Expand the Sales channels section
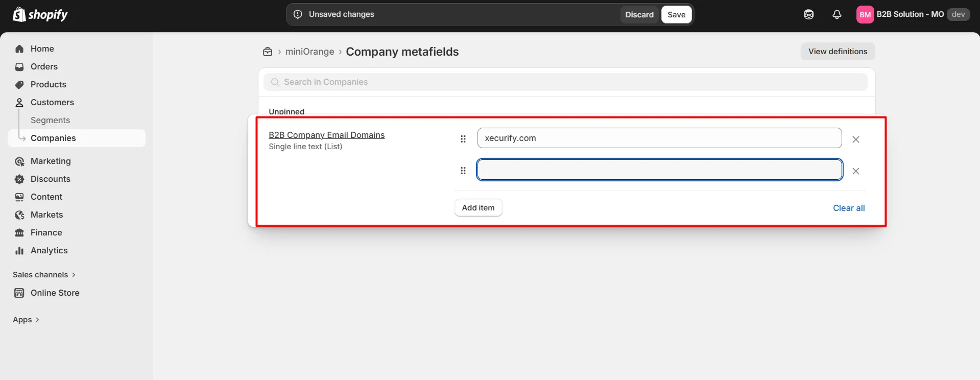 pyautogui.click(x=44, y=275)
